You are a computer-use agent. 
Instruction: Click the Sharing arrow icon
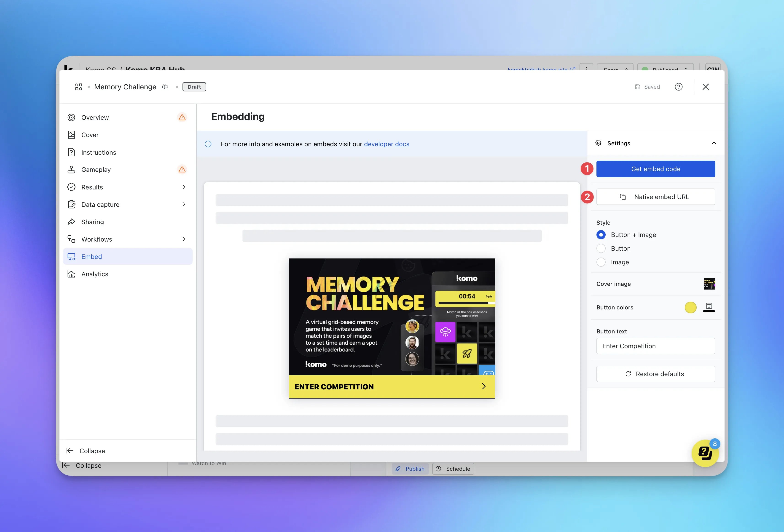tap(71, 222)
